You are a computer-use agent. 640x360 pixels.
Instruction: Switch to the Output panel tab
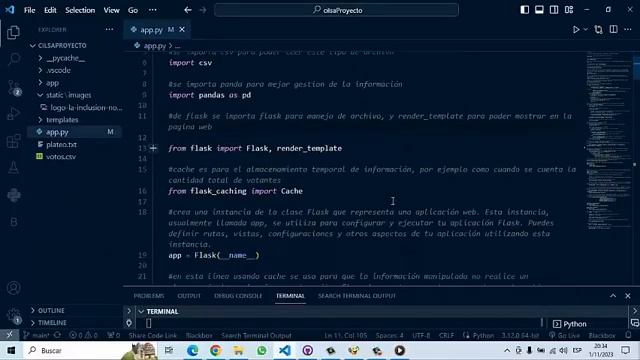pos(189,296)
